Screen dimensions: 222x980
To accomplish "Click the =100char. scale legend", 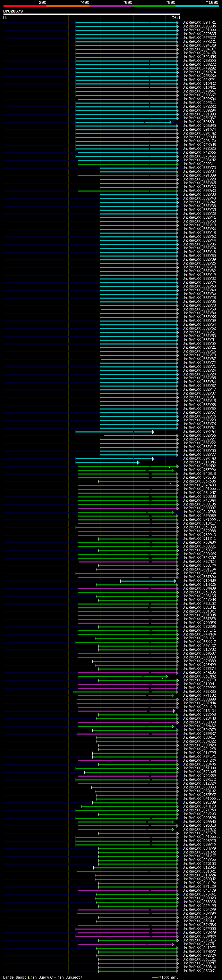I will point(164,977).
